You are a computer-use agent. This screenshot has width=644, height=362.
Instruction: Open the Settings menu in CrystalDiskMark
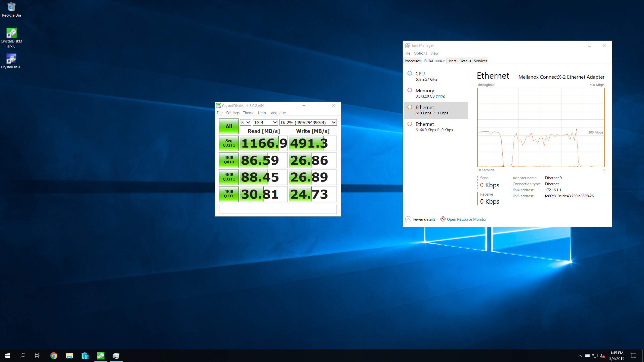point(232,113)
